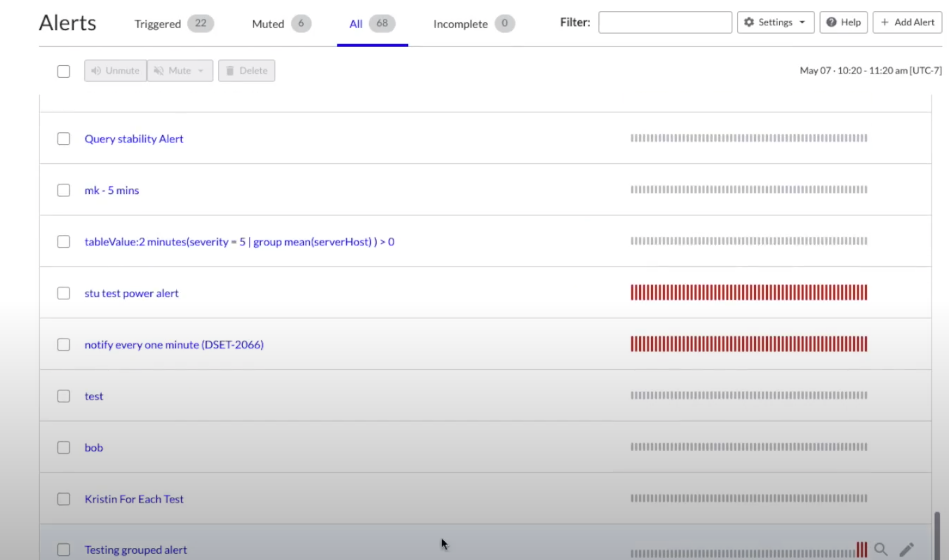Select the mk - 5 mins checkbox
Image resolution: width=949 pixels, height=560 pixels.
pos(63,190)
